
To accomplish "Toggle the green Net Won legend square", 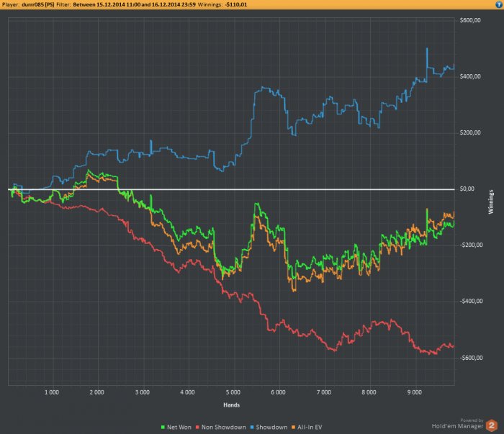I will coord(163,428).
